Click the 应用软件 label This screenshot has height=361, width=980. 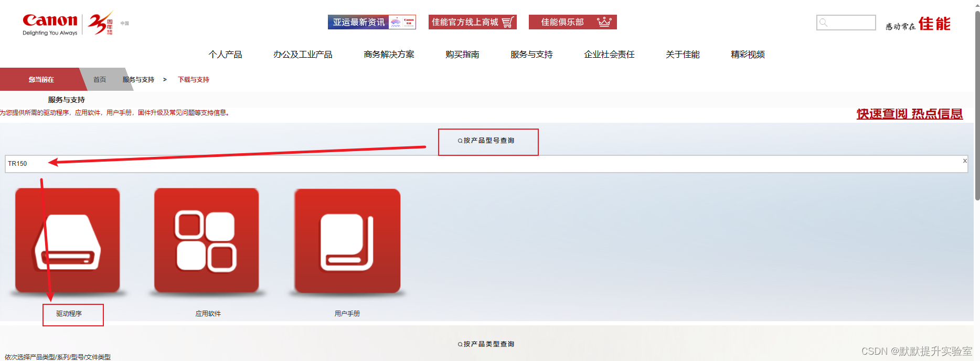(x=208, y=314)
